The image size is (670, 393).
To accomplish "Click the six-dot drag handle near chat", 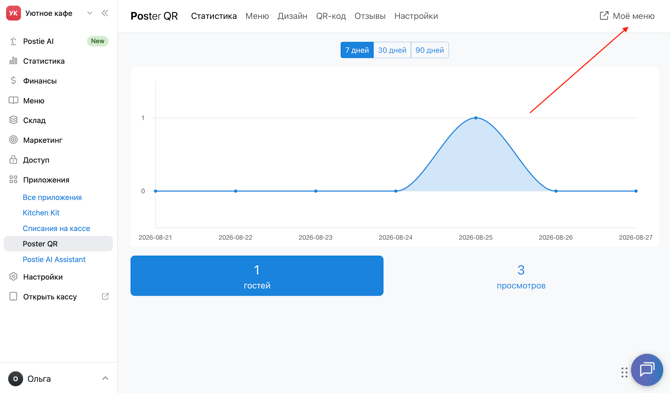I will 624,372.
